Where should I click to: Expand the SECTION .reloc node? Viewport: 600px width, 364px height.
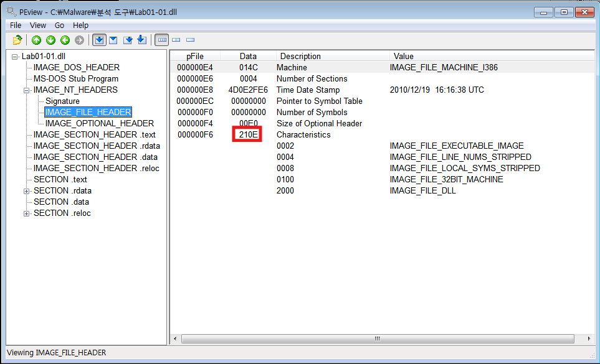[26, 213]
